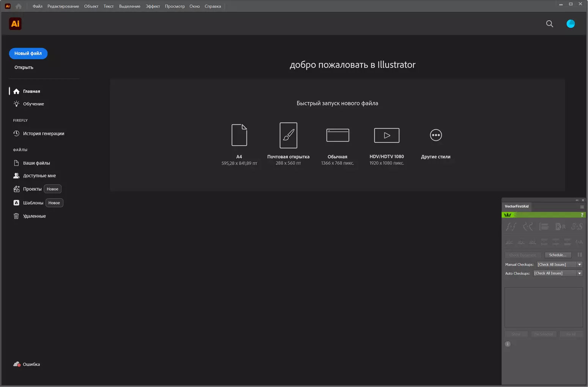The height and width of the screenshot is (387, 588).
Task: Open the Выделение menu
Action: pos(129,6)
